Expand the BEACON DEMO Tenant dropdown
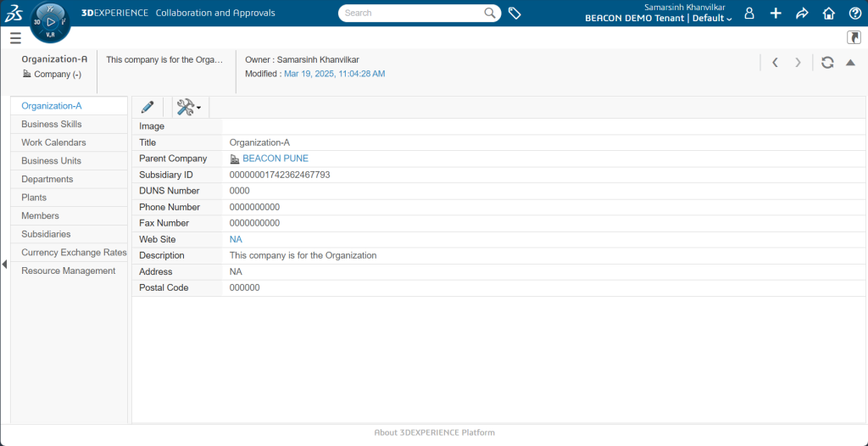The image size is (868, 446). [659, 19]
